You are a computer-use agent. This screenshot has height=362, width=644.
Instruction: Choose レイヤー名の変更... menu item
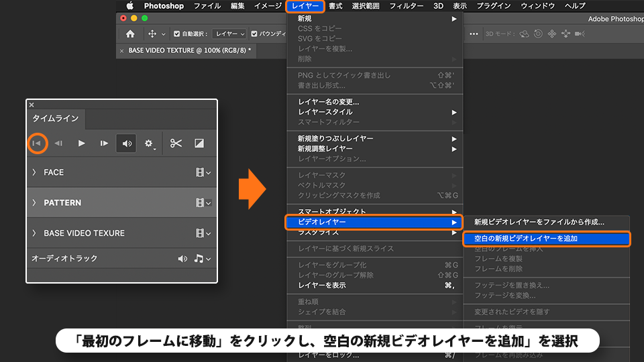[375, 102]
